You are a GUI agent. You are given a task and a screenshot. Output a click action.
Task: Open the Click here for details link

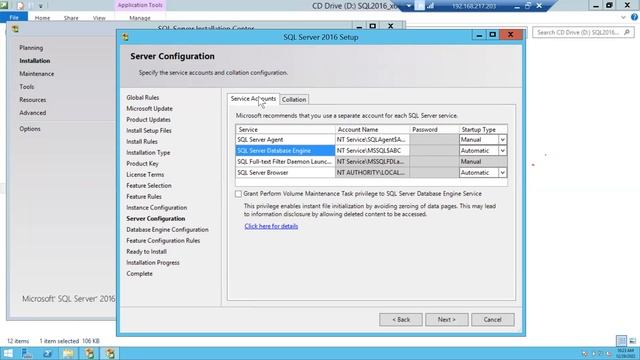point(271,226)
